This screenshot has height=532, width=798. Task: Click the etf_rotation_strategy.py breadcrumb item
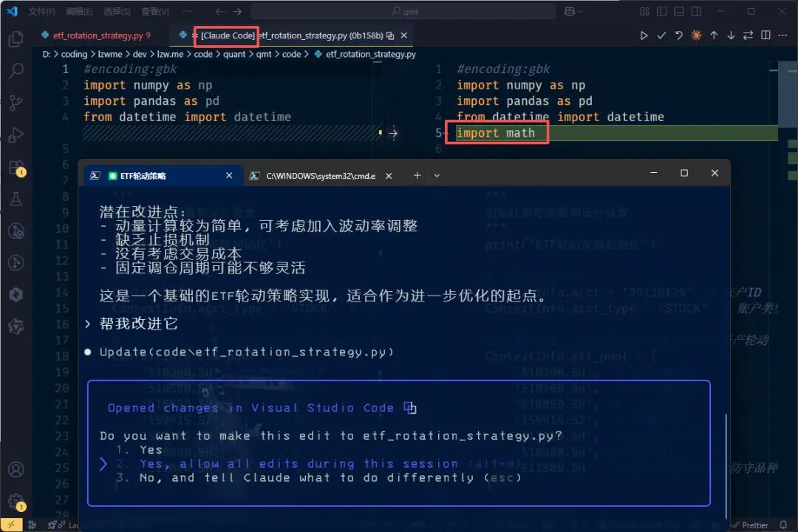pyautogui.click(x=365, y=54)
